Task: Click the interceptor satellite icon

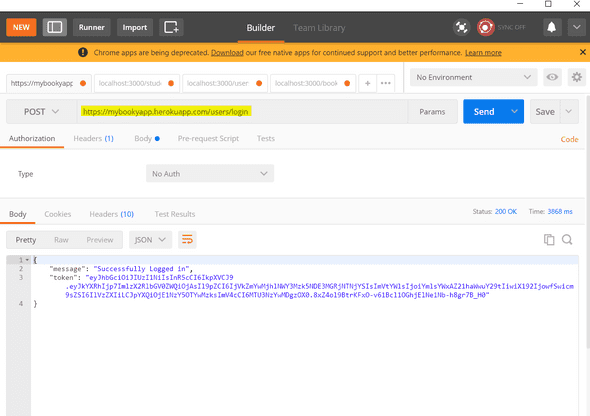Action: 461,27
